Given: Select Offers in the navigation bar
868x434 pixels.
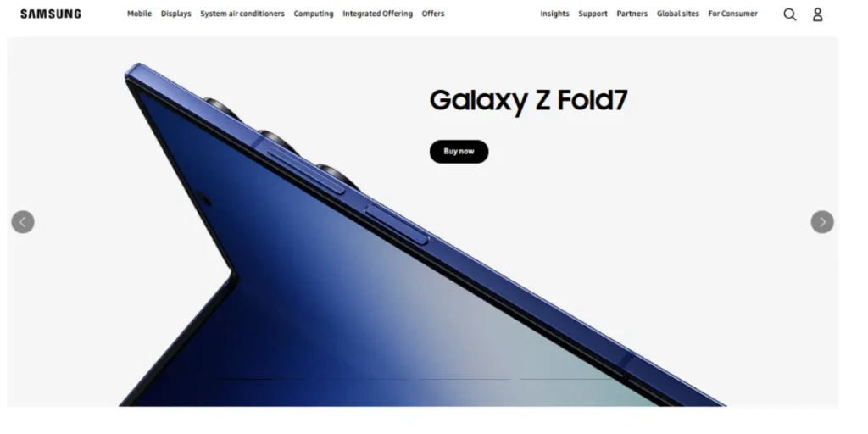Looking at the screenshot, I should [433, 14].
